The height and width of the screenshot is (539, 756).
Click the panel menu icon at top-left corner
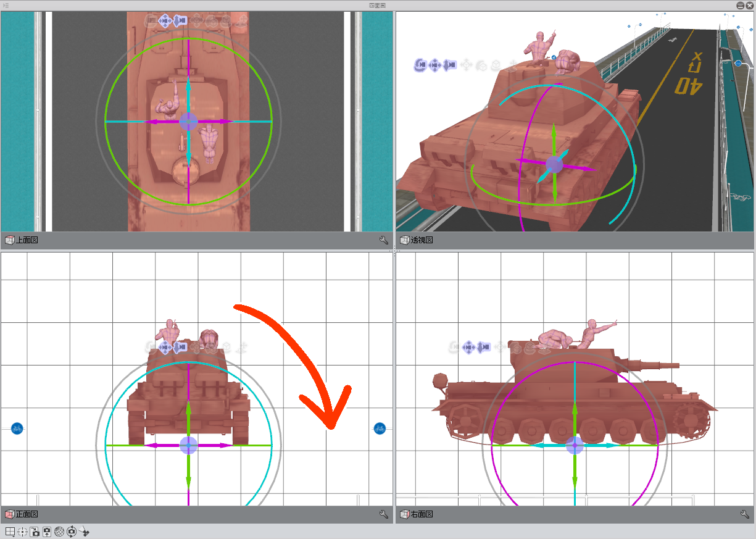click(6, 5)
